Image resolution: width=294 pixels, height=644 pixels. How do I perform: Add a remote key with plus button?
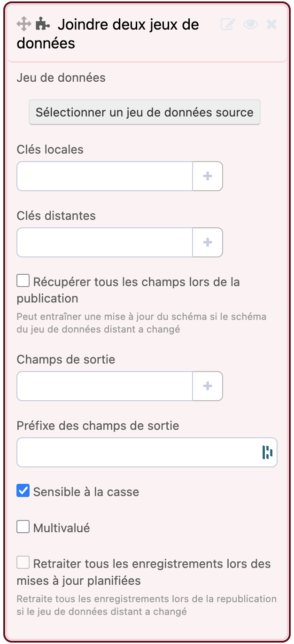click(208, 242)
